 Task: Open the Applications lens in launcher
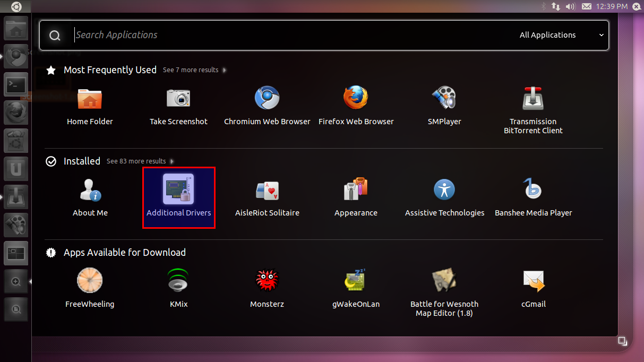click(x=16, y=281)
